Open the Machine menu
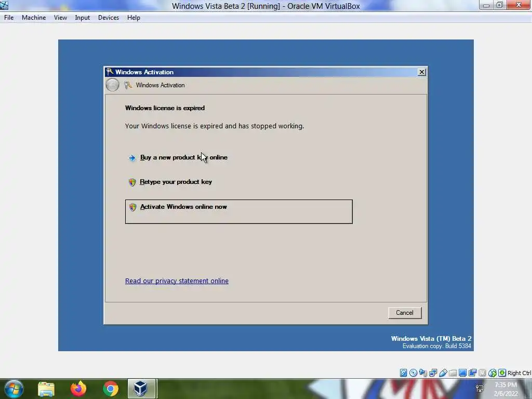This screenshot has width=532, height=399. click(34, 18)
